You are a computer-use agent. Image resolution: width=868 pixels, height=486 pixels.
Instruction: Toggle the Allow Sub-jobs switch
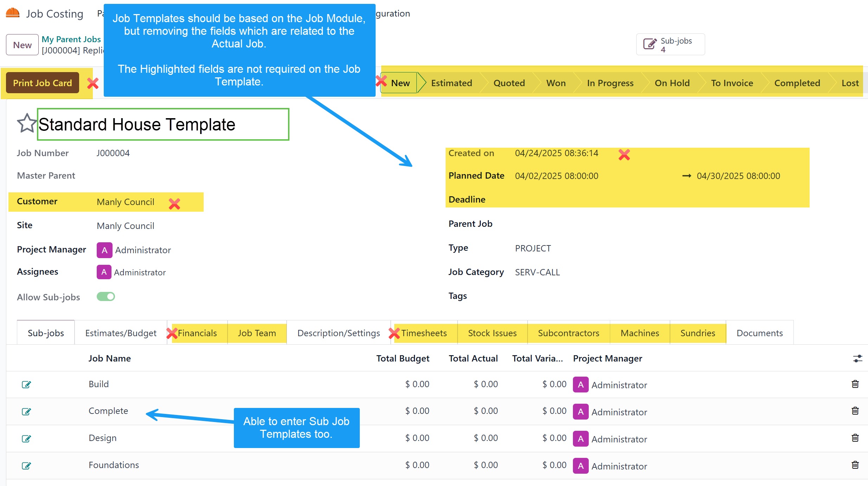coord(106,296)
